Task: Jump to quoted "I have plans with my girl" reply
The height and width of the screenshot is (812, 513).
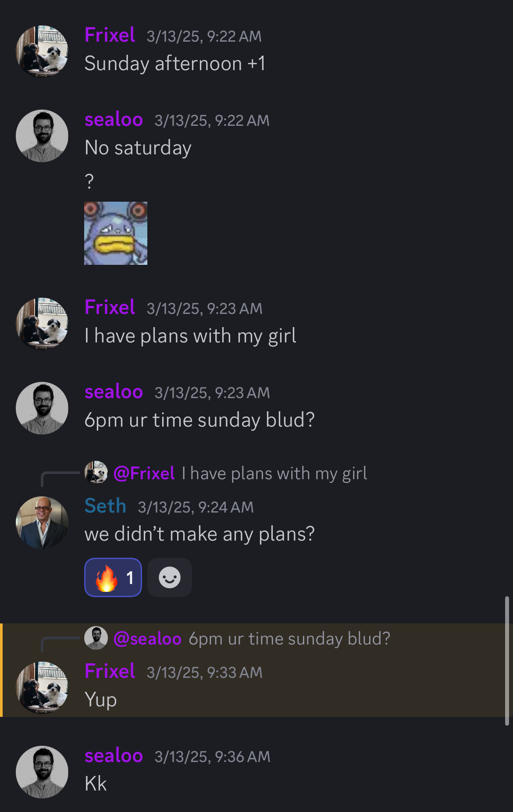Action: click(x=274, y=474)
